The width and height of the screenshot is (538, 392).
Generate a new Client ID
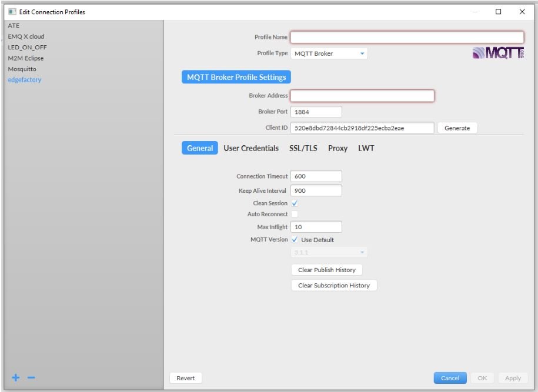click(x=457, y=128)
